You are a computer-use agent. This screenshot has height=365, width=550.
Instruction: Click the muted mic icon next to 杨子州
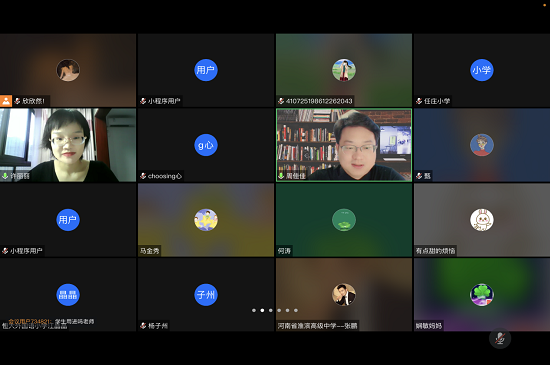pyautogui.click(x=143, y=326)
